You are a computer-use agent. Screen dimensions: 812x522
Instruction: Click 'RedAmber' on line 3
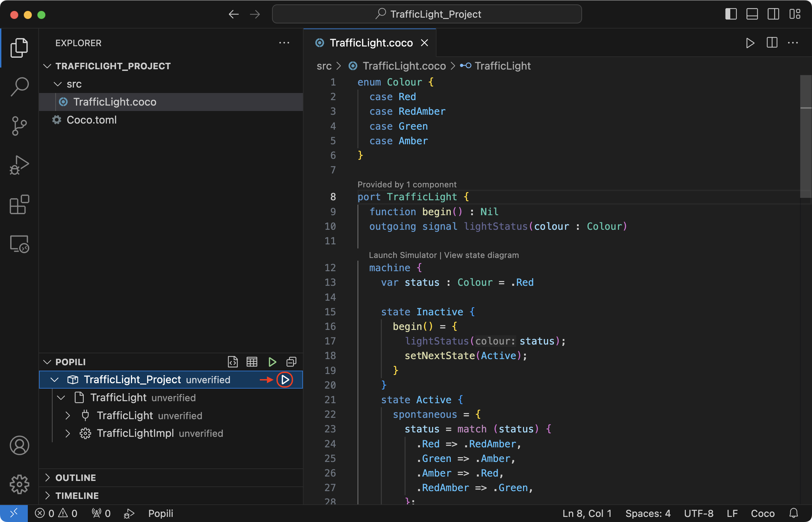click(422, 112)
